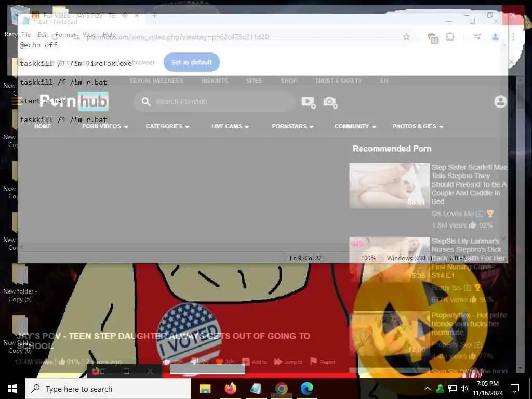Click the Report flag button

click(323, 362)
